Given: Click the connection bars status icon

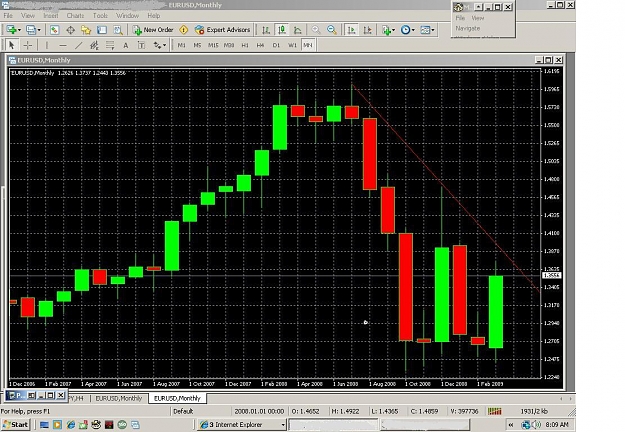Looking at the screenshot, I should pos(495,411).
